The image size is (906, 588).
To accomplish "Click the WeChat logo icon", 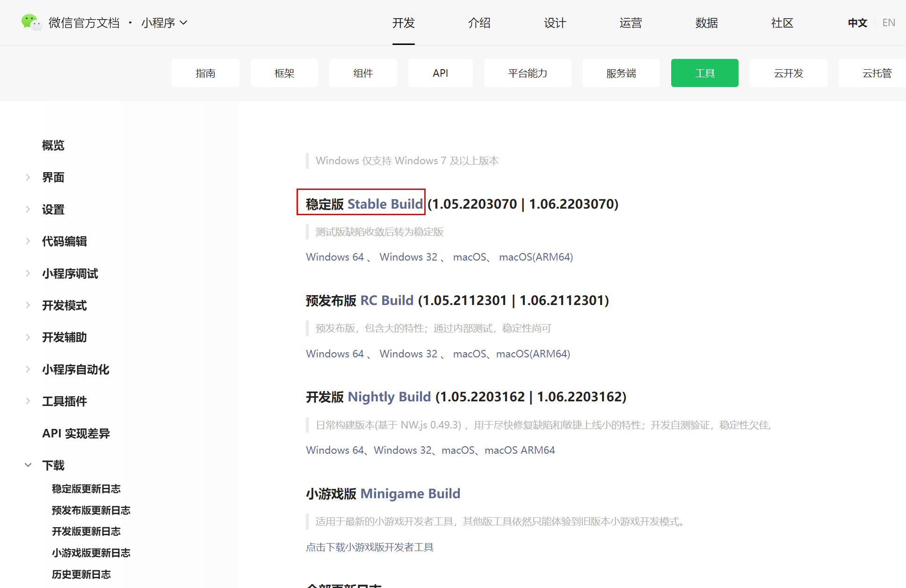I will 31,22.
